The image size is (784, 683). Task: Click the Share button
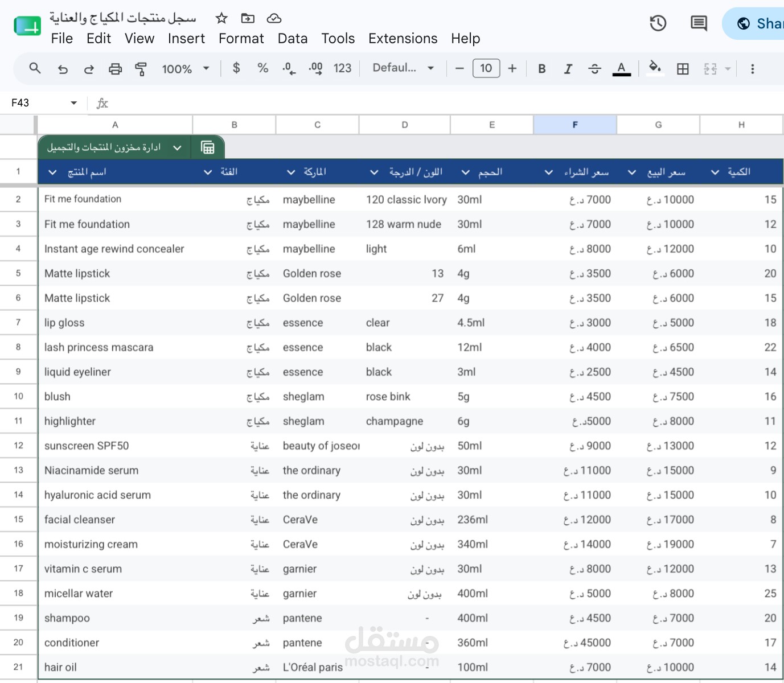coord(754,23)
